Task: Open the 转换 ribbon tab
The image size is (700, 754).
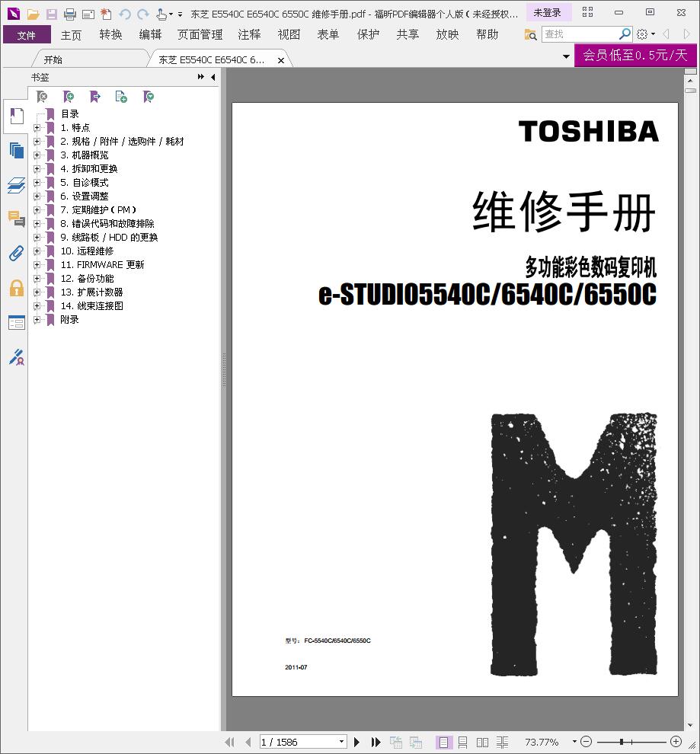Action: click(110, 34)
